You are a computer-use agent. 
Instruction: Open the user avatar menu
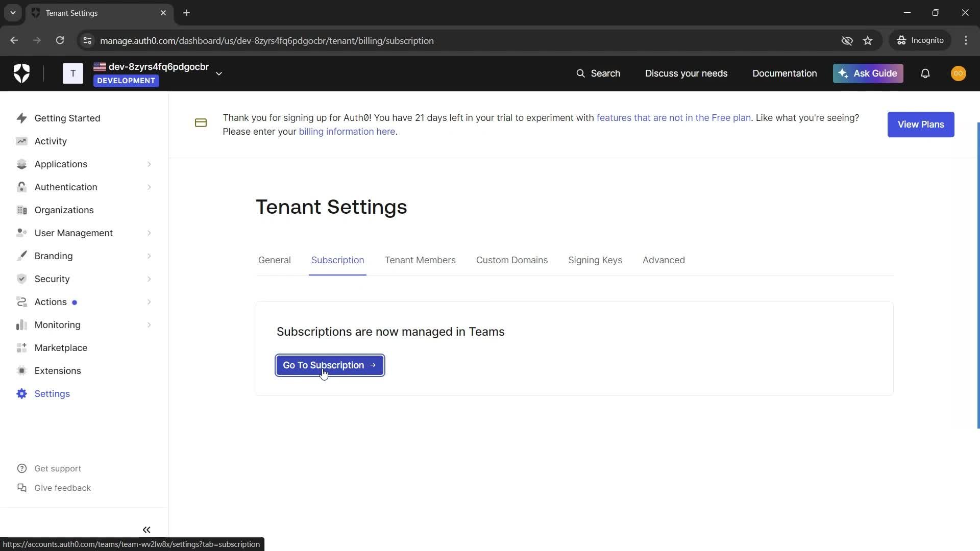click(958, 73)
